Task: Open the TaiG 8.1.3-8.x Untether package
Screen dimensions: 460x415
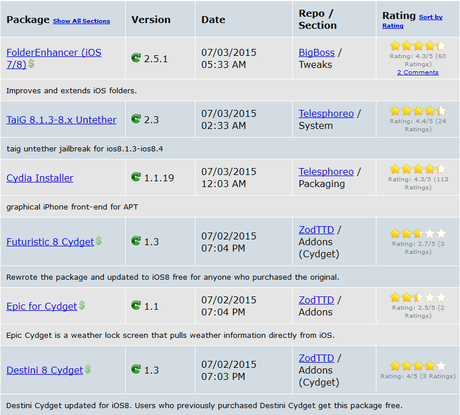Action: (x=61, y=120)
